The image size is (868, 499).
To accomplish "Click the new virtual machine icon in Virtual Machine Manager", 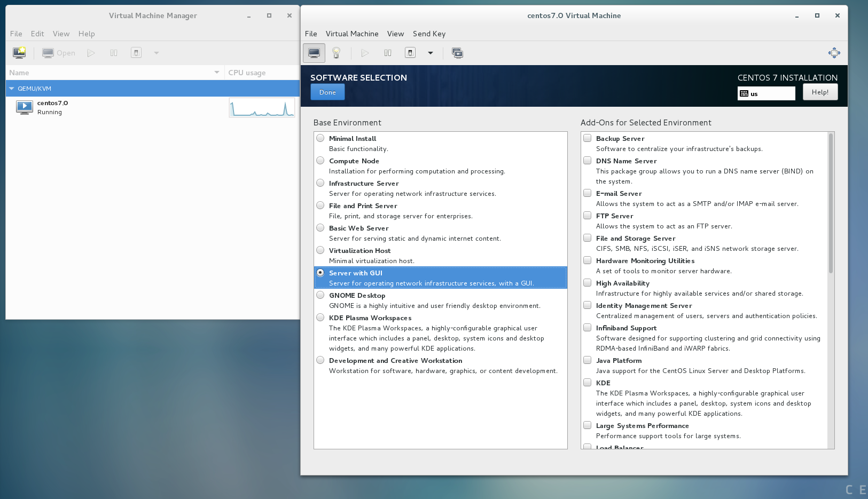I will (x=19, y=53).
